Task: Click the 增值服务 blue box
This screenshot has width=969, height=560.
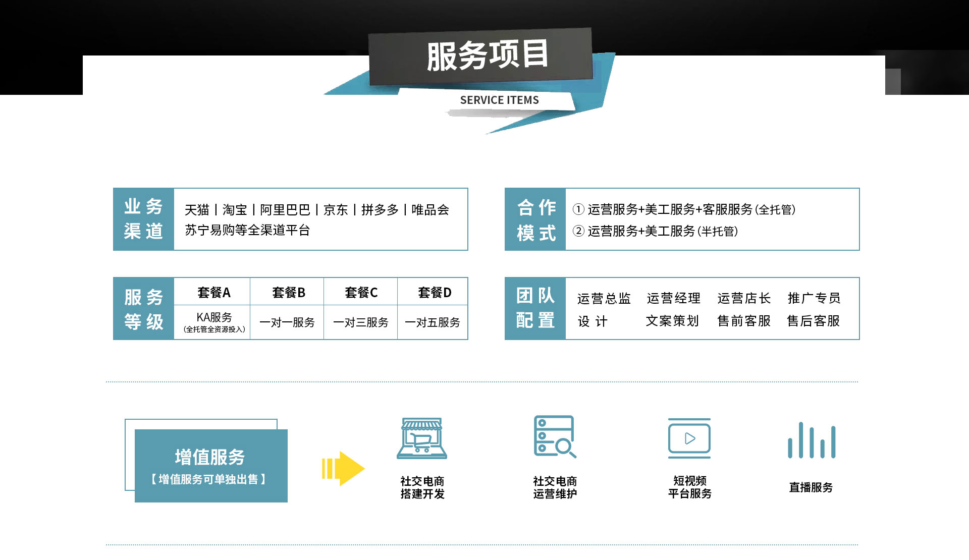Action: [x=211, y=466]
